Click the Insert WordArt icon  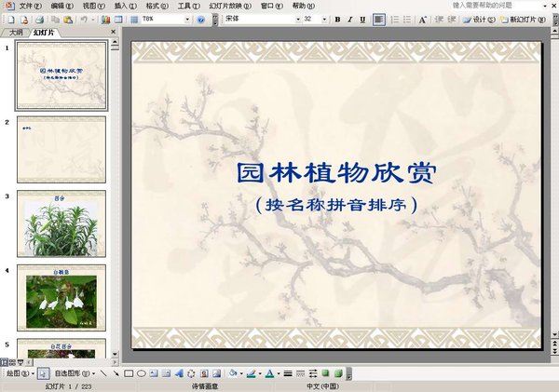[x=179, y=373]
